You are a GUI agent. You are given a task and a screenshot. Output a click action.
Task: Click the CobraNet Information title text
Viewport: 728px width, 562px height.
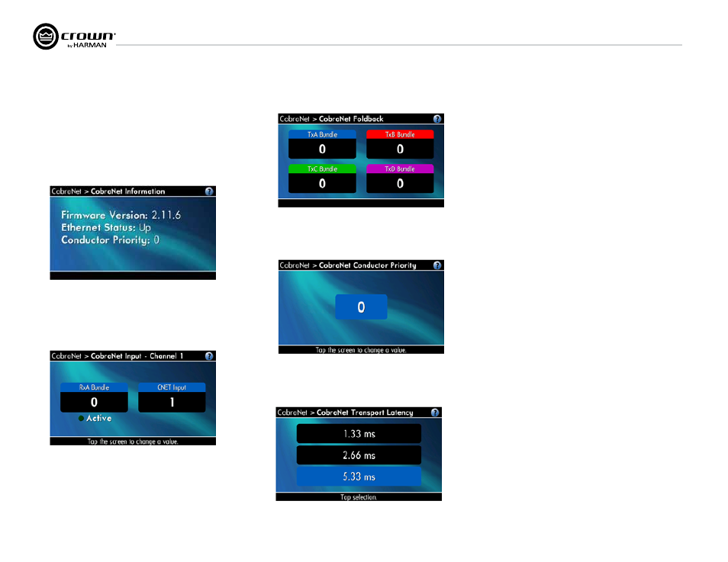point(127,191)
